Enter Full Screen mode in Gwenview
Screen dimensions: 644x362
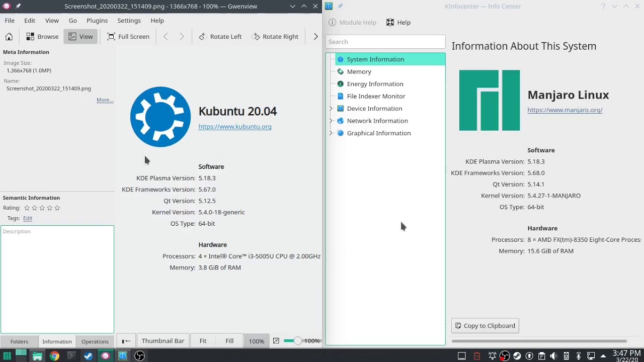(128, 36)
